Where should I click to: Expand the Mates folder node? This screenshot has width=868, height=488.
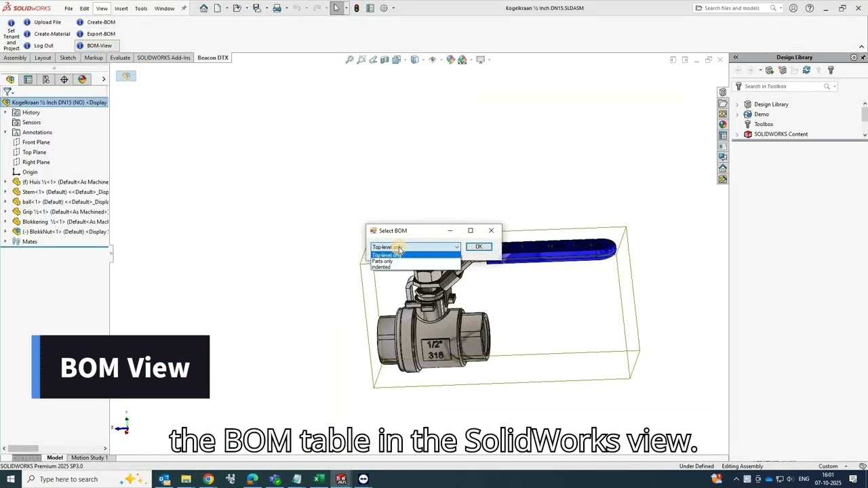5,241
